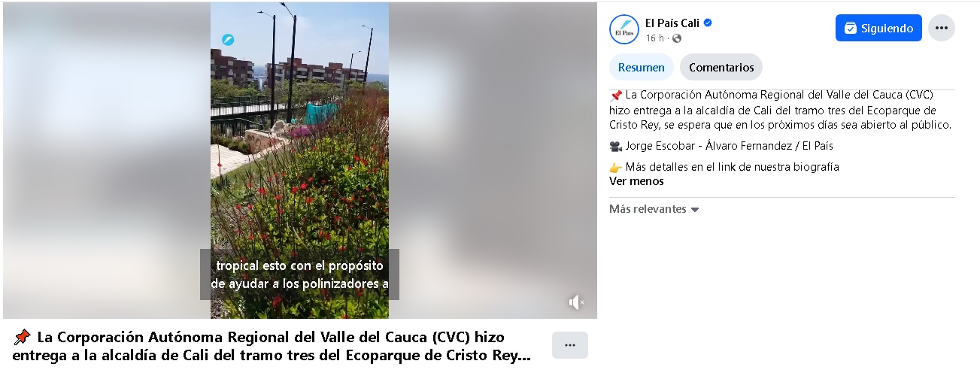Open the El País Cali profile avatar
The height and width of the screenshot is (370, 980).
623,29
